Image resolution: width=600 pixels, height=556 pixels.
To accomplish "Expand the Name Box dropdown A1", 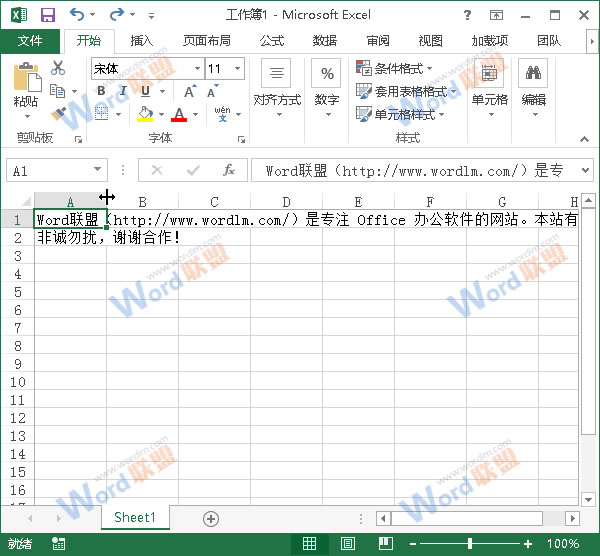I will click(98, 169).
